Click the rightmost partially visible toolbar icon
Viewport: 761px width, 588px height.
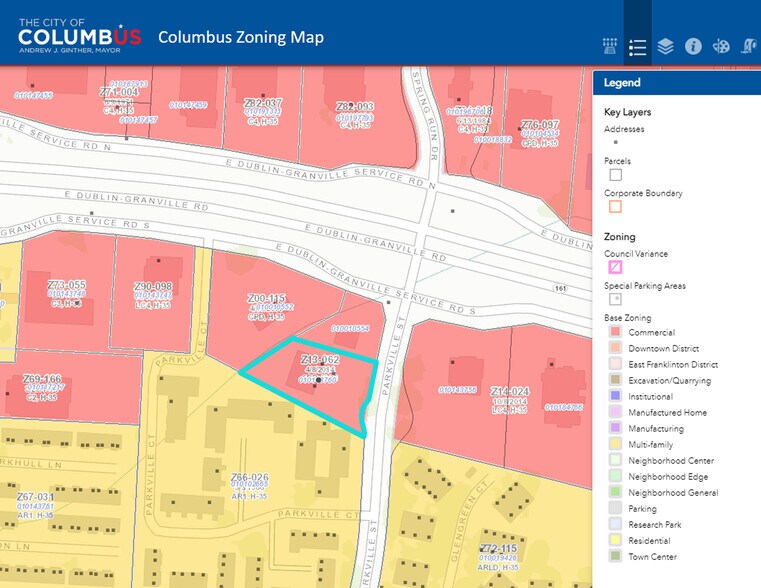[750, 47]
